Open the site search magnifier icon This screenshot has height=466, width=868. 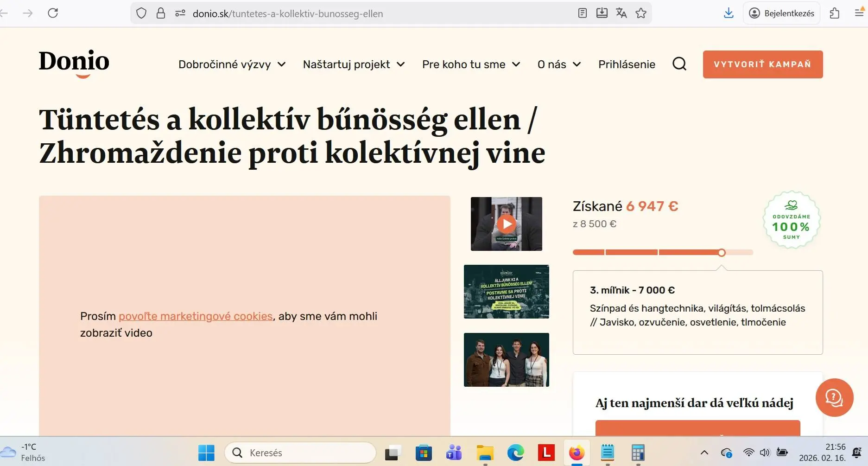coord(679,64)
